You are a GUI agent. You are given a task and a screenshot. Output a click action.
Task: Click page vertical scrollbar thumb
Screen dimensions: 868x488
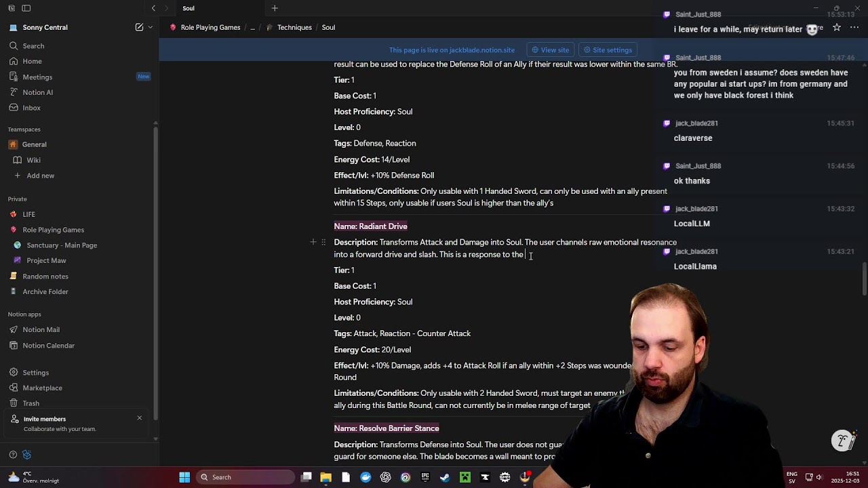click(x=864, y=279)
